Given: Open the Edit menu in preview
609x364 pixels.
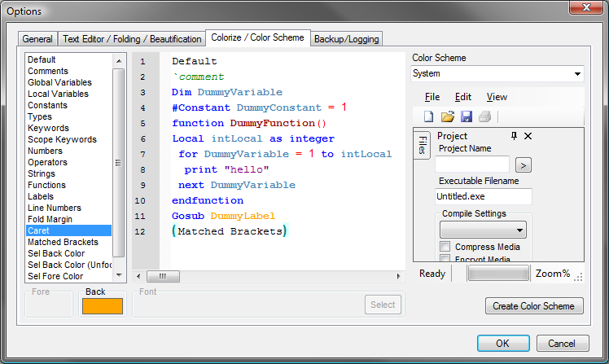Looking at the screenshot, I should (x=463, y=97).
